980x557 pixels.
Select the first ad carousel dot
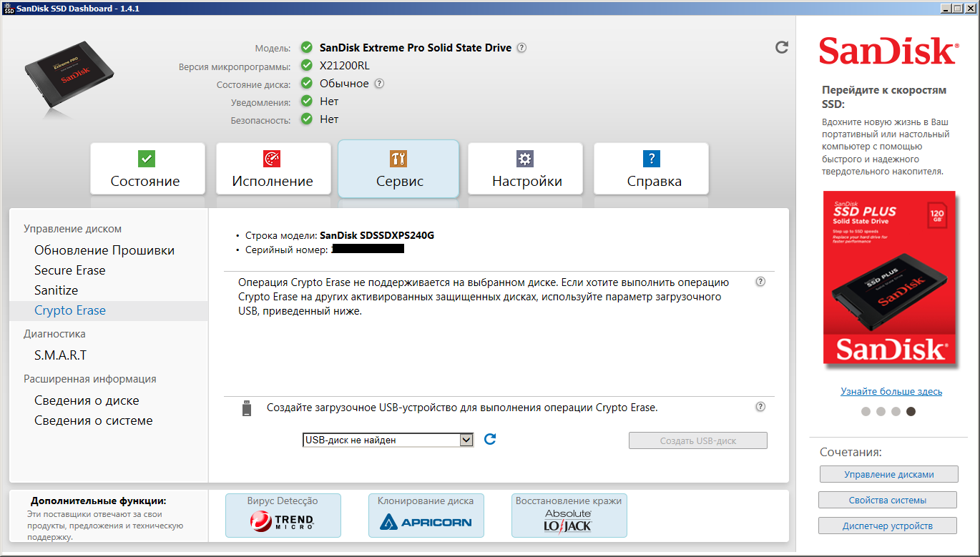pos(866,411)
